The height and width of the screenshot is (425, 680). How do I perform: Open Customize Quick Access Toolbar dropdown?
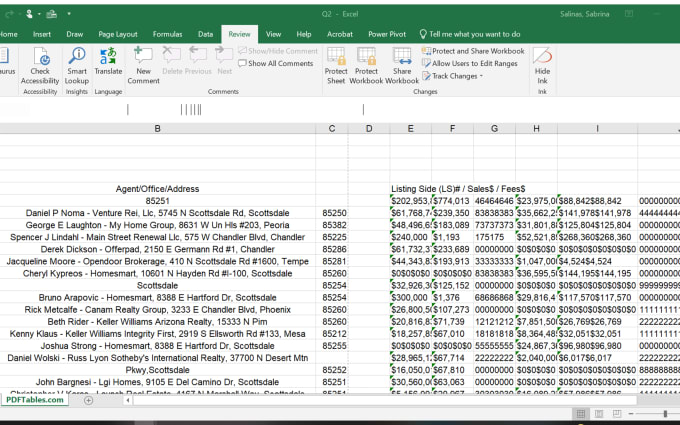click(x=69, y=14)
